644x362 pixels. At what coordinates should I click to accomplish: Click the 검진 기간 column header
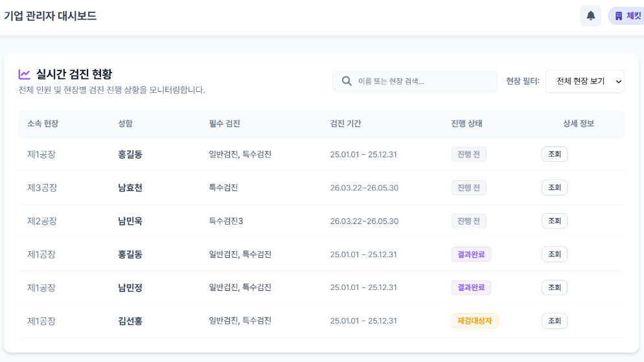pyautogui.click(x=345, y=124)
